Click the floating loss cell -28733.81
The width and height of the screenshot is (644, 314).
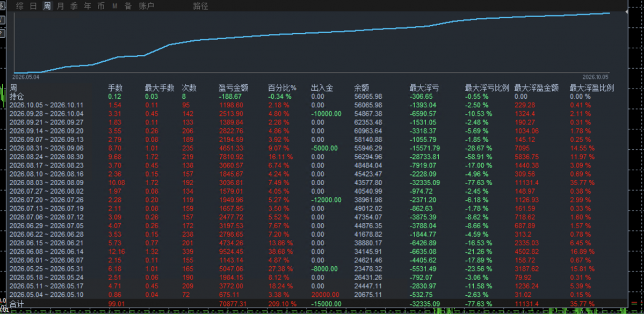pos(424,157)
